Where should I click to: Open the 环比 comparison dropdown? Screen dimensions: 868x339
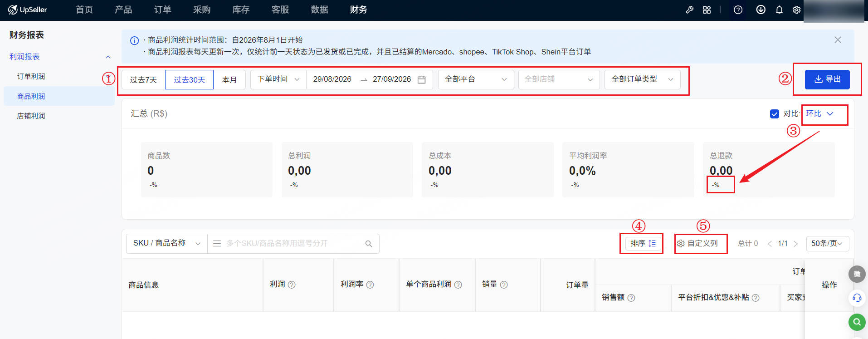tap(820, 113)
